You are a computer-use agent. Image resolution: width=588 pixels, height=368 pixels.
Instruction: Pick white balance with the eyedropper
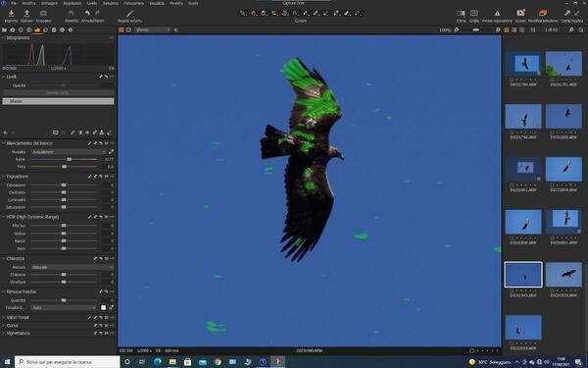tap(111, 152)
